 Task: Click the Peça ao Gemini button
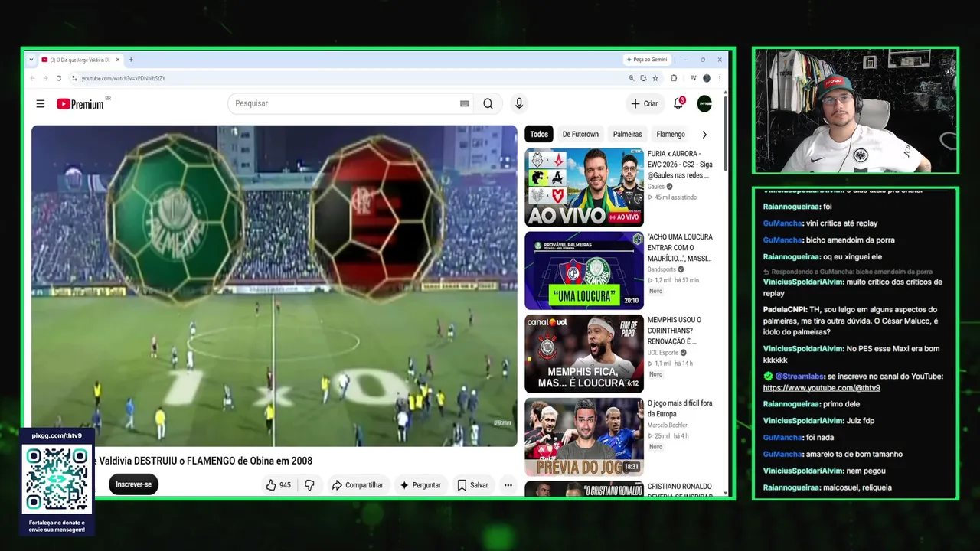tap(646, 60)
